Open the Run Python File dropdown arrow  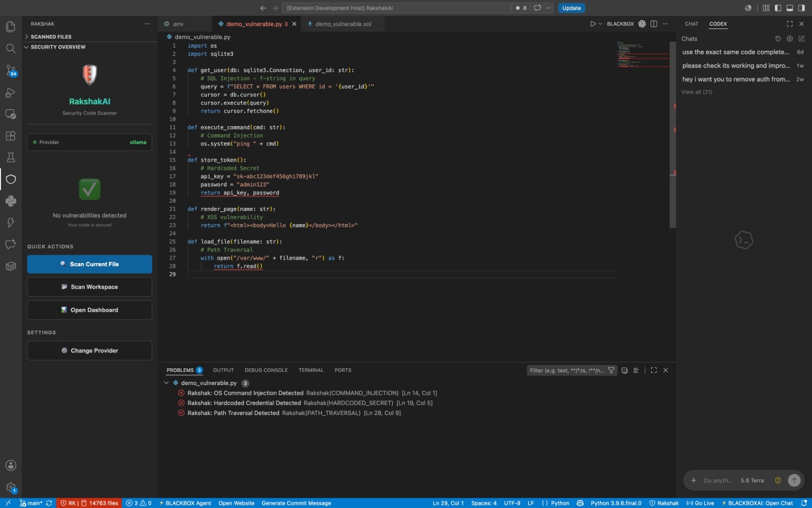(600, 24)
